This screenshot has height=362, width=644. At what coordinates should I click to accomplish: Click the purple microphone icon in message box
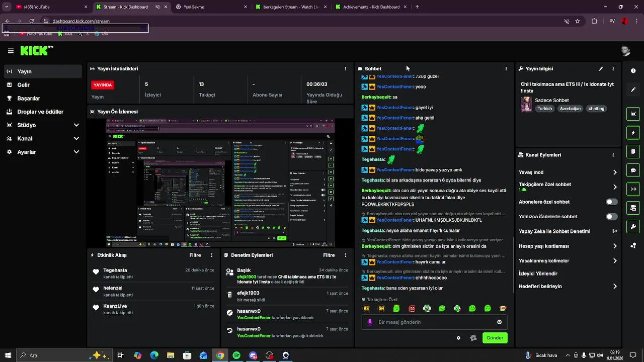point(370,322)
